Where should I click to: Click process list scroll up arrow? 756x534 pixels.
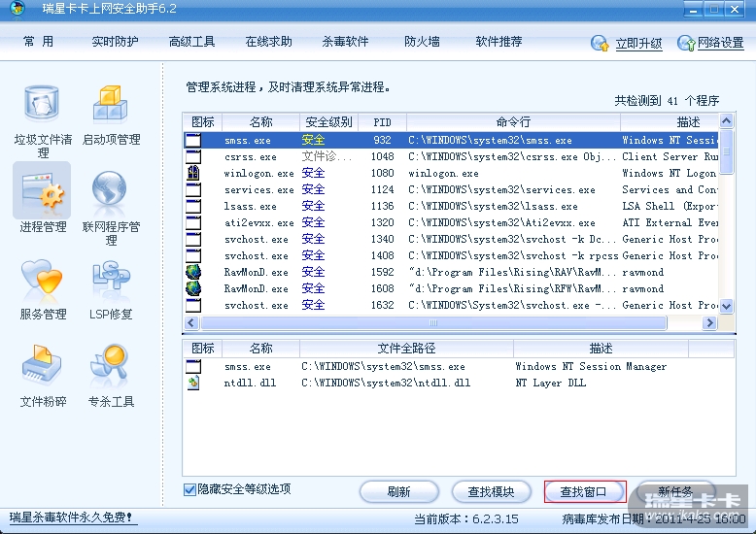point(727,120)
